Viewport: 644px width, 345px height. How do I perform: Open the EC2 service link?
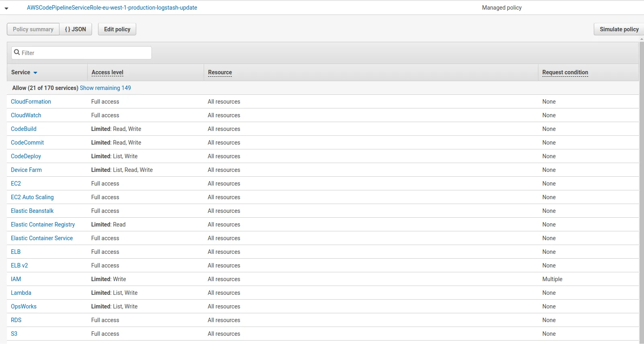(16, 184)
